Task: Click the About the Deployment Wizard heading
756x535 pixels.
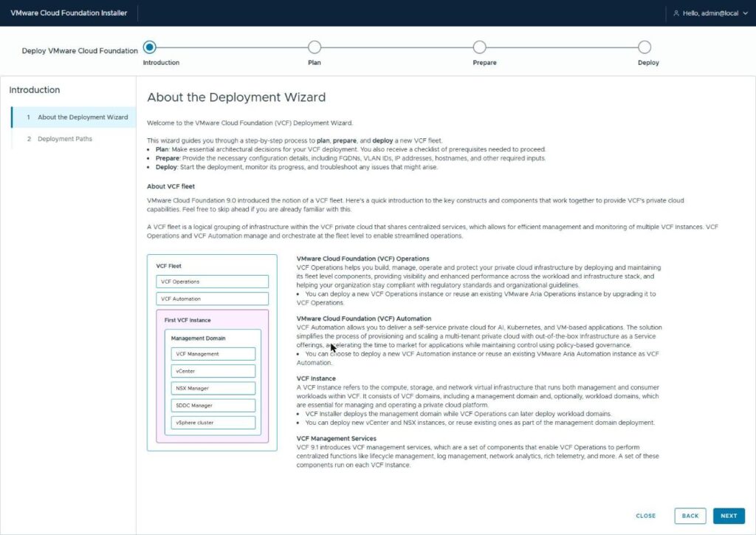Action: (x=236, y=98)
